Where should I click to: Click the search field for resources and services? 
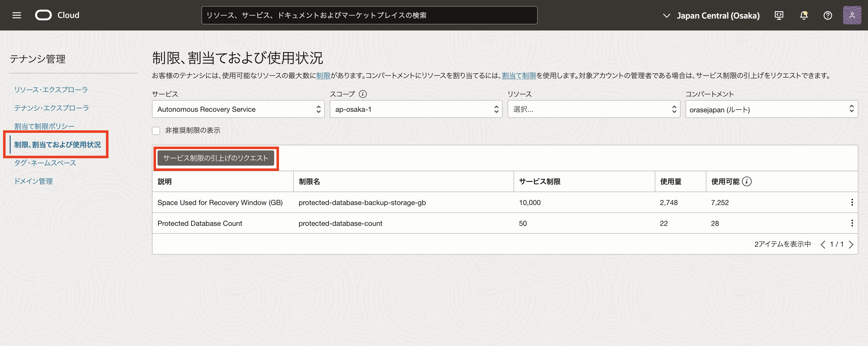(369, 15)
